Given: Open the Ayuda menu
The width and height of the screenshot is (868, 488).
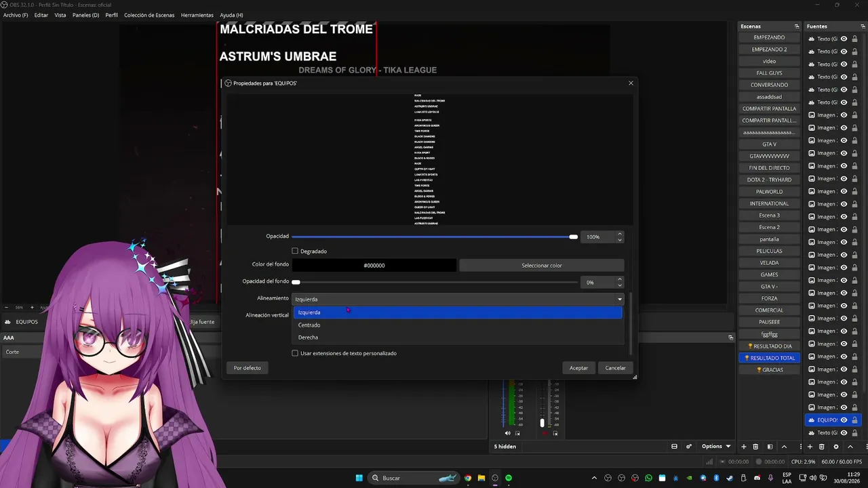Looking at the screenshot, I should tap(231, 15).
